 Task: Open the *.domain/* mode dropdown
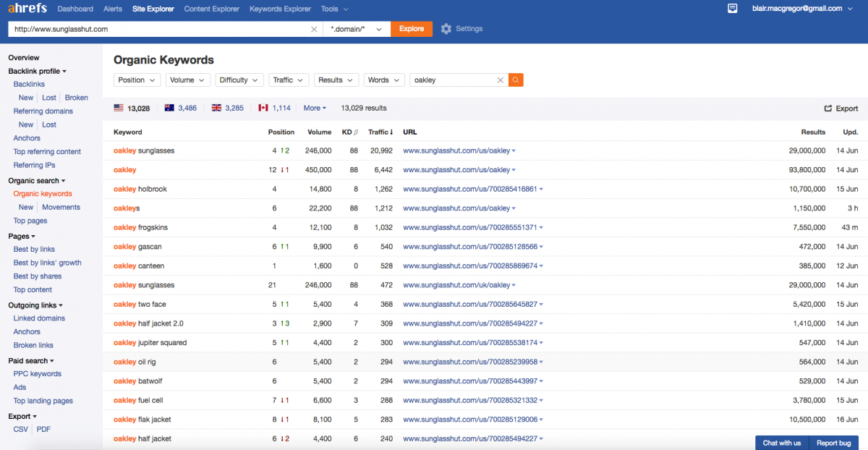(357, 29)
